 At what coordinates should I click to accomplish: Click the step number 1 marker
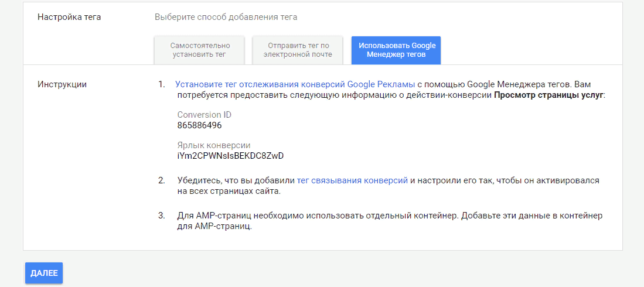pos(162,84)
